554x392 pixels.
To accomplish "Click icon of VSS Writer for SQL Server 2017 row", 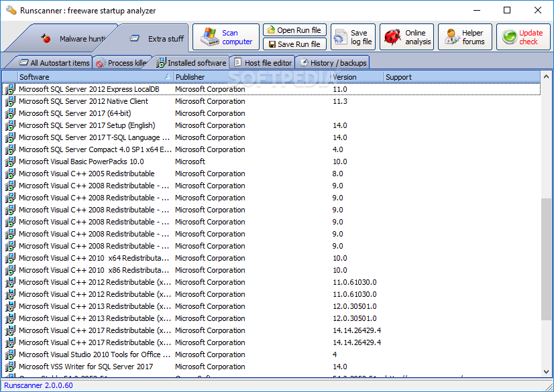I will click(10, 367).
